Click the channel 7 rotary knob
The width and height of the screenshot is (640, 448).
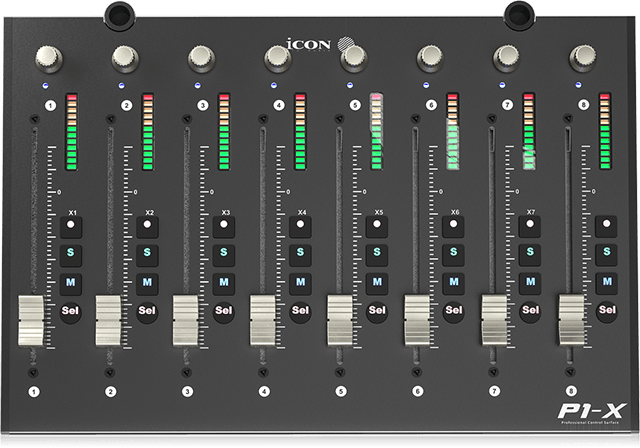pyautogui.click(x=506, y=58)
